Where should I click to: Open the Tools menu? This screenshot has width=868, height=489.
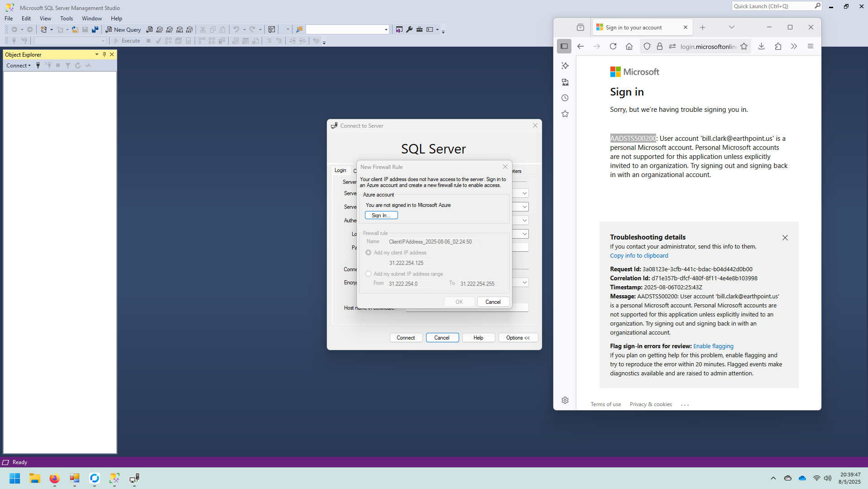click(67, 19)
